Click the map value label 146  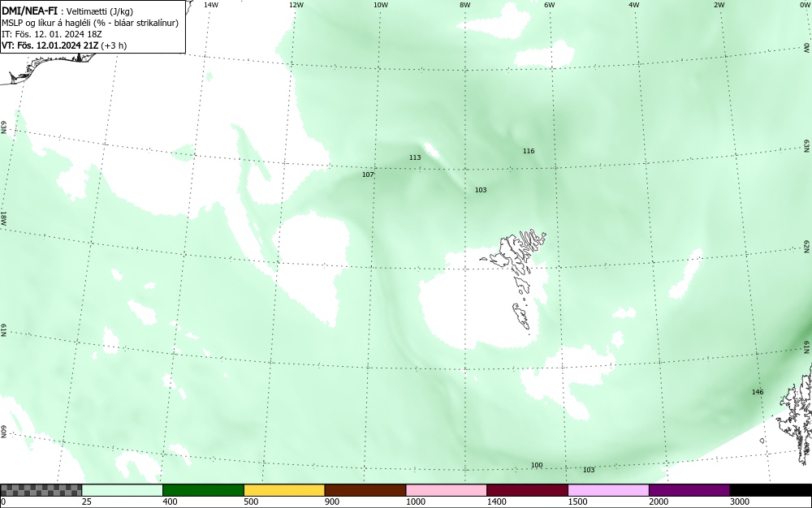757,392
